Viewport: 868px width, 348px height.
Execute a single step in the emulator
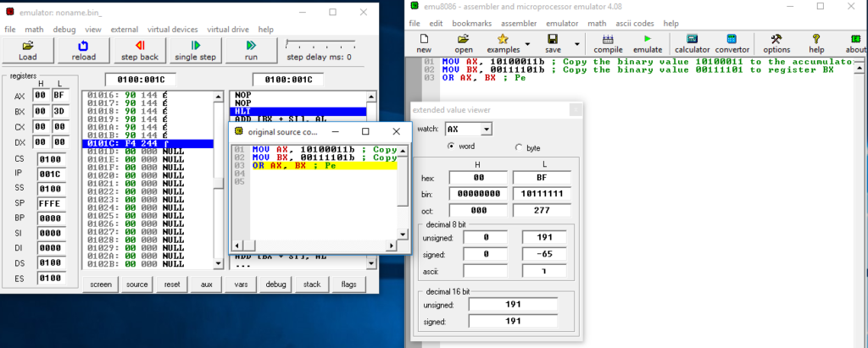(196, 50)
